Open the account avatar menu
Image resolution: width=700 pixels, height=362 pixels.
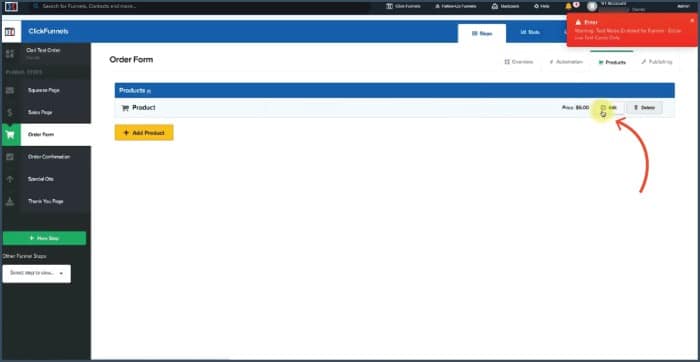(592, 6)
